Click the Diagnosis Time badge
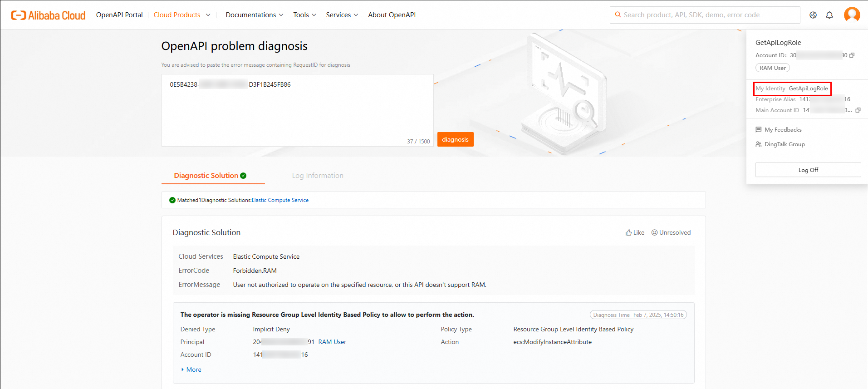This screenshot has height=389, width=868. click(x=638, y=315)
